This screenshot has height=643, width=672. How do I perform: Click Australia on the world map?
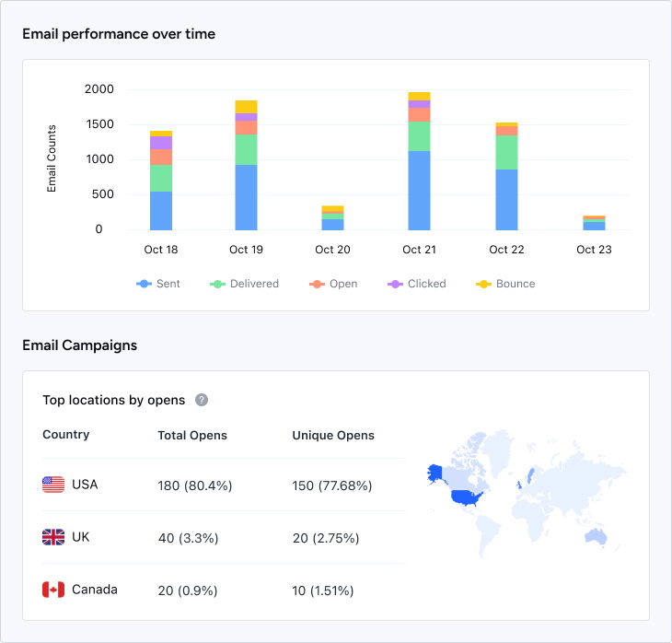[x=597, y=536]
